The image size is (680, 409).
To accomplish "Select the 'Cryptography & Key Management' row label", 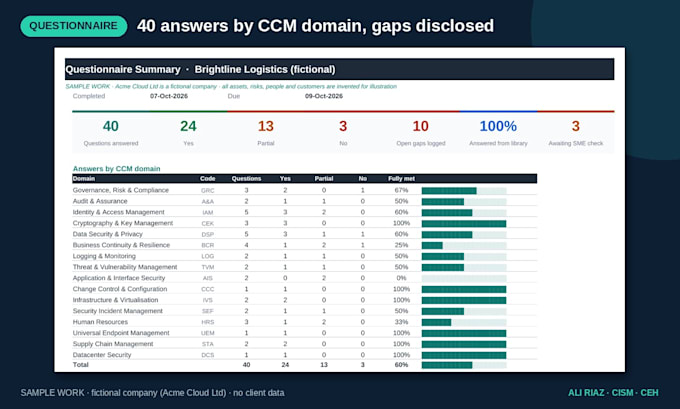I will pyautogui.click(x=123, y=223).
